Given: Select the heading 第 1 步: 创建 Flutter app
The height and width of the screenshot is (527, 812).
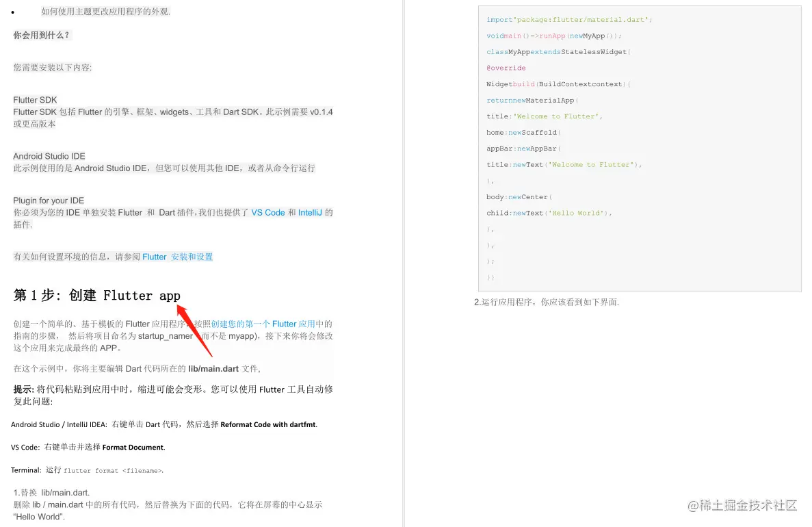Looking at the screenshot, I should pyautogui.click(x=97, y=296).
